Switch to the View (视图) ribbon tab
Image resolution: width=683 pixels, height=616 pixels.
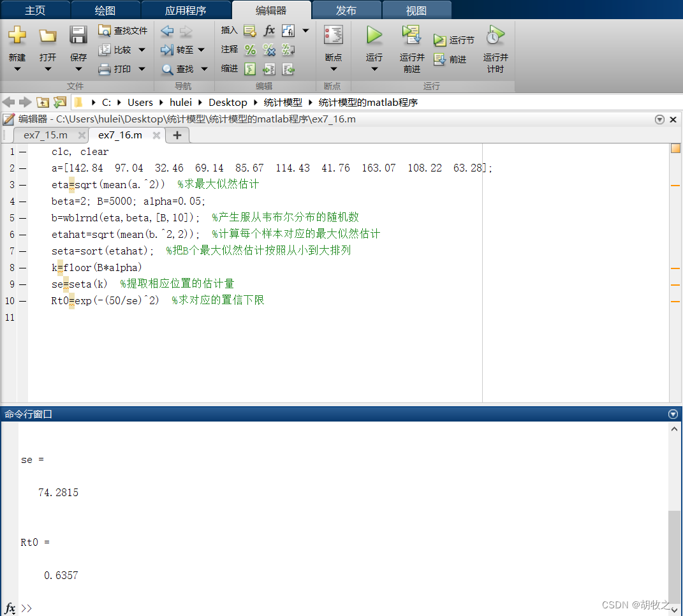pyautogui.click(x=416, y=10)
